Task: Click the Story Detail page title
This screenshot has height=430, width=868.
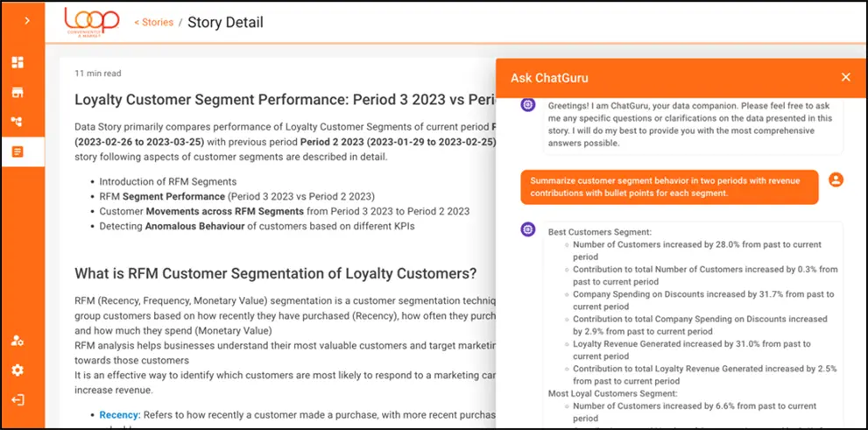Action: pos(225,23)
